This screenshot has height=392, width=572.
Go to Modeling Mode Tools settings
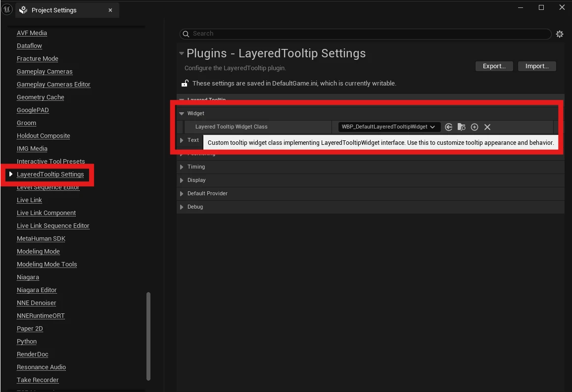click(x=47, y=264)
